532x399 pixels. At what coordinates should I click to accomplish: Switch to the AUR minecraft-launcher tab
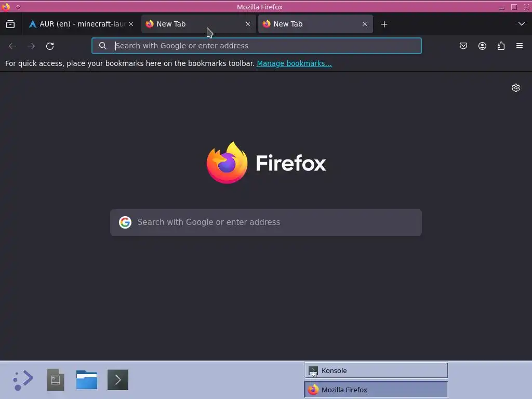pos(82,24)
